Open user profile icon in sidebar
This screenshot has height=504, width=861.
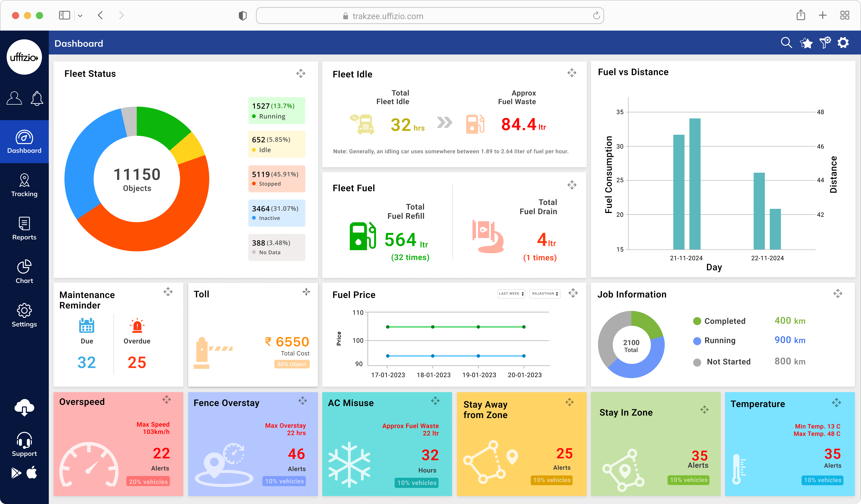[14, 98]
